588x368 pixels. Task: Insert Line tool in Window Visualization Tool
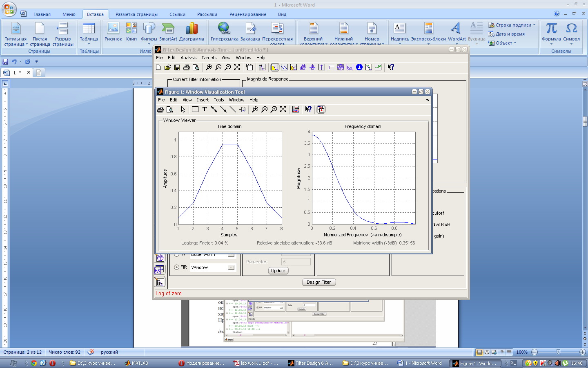point(233,110)
